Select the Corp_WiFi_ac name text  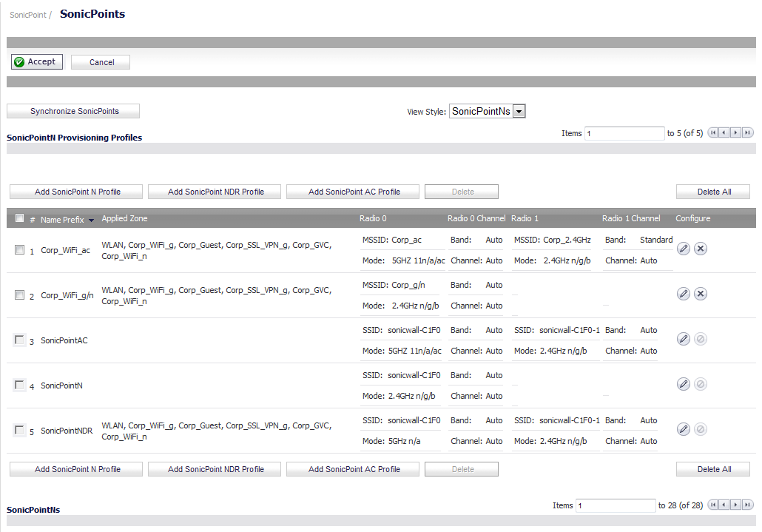click(x=65, y=250)
